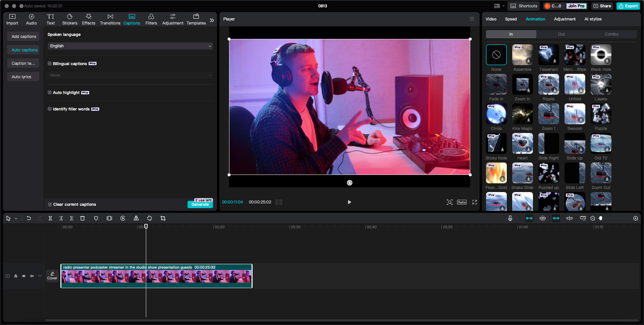Edit the track Cover
The height and width of the screenshot is (325, 644).
[x=52, y=276]
